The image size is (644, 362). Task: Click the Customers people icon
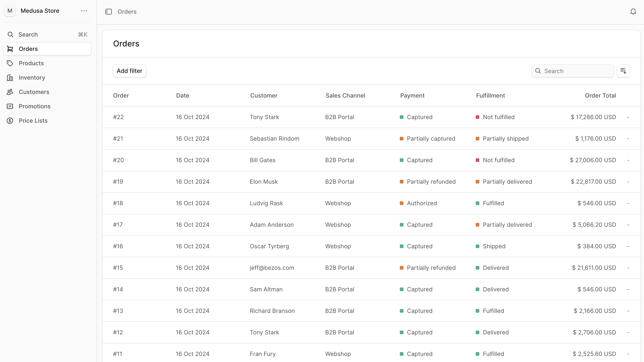click(x=10, y=92)
